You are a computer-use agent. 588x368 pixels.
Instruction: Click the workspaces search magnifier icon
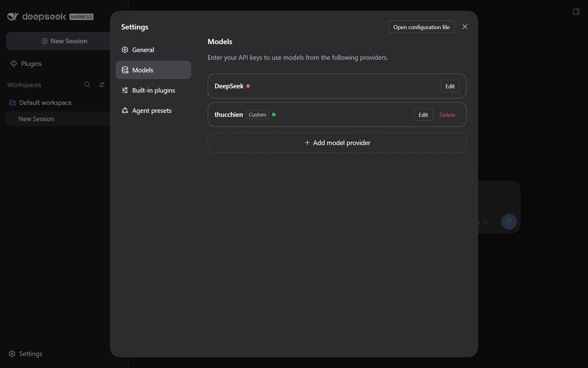click(87, 85)
